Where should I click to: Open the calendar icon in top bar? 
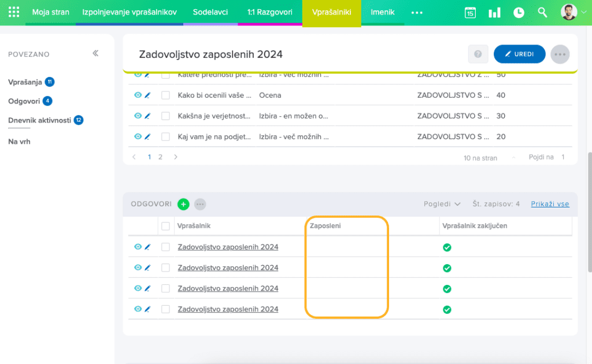[x=470, y=13]
